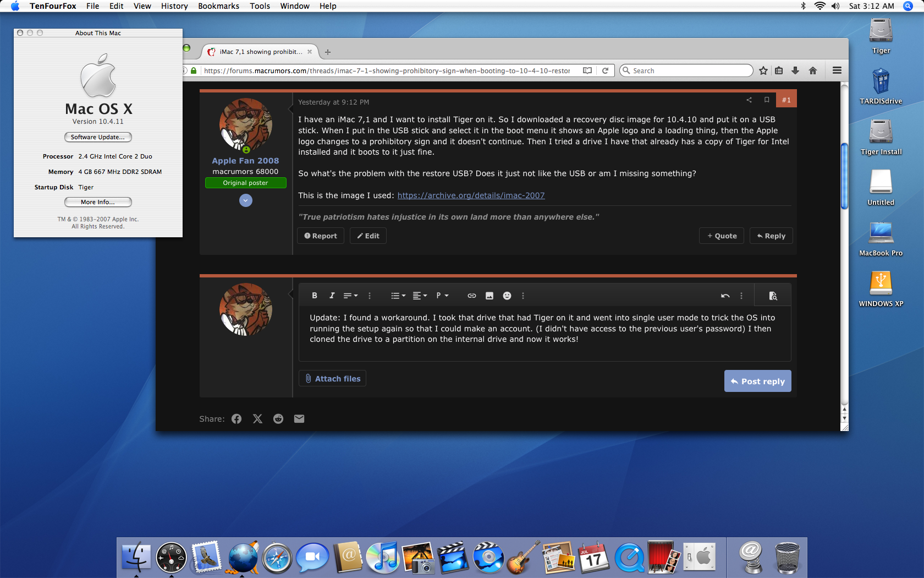This screenshot has height=578, width=924.
Task: Open a new browser tab
Action: [x=328, y=52]
